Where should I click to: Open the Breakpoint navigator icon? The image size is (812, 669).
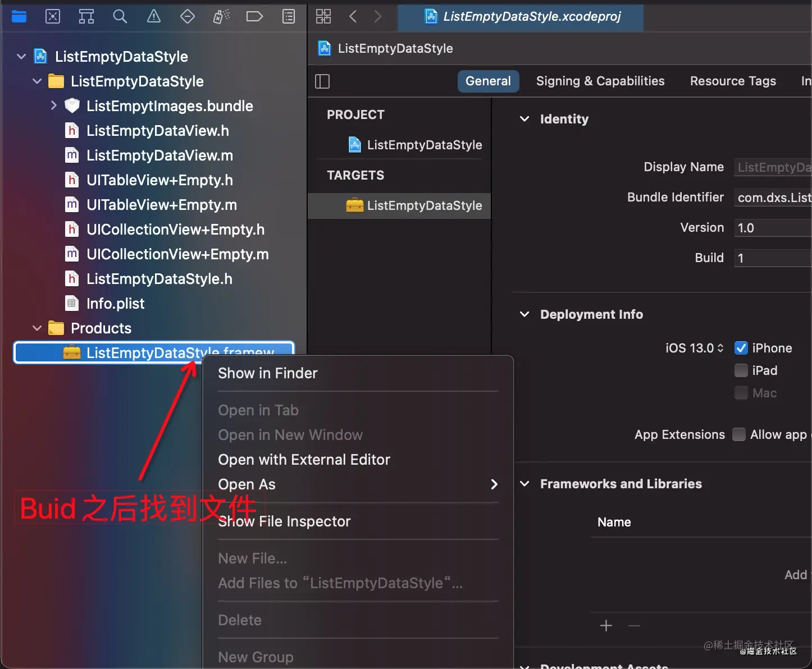[x=254, y=17]
